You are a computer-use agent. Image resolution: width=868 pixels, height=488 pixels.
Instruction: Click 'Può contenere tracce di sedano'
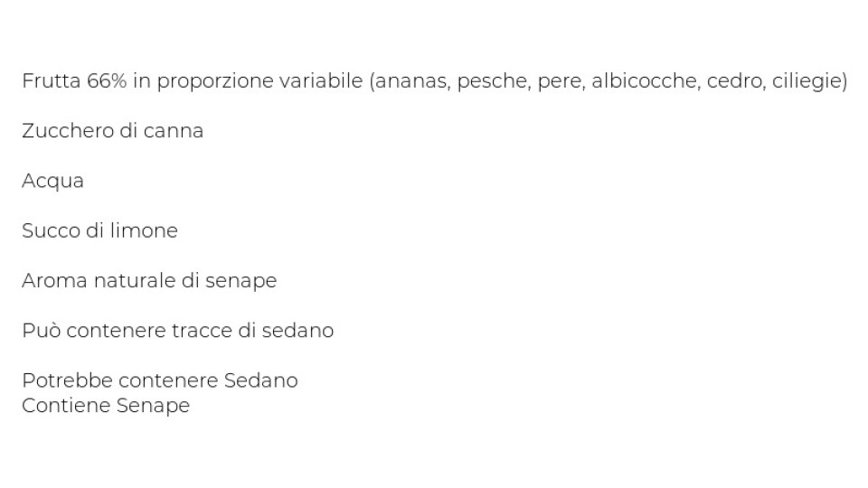pyautogui.click(x=178, y=331)
